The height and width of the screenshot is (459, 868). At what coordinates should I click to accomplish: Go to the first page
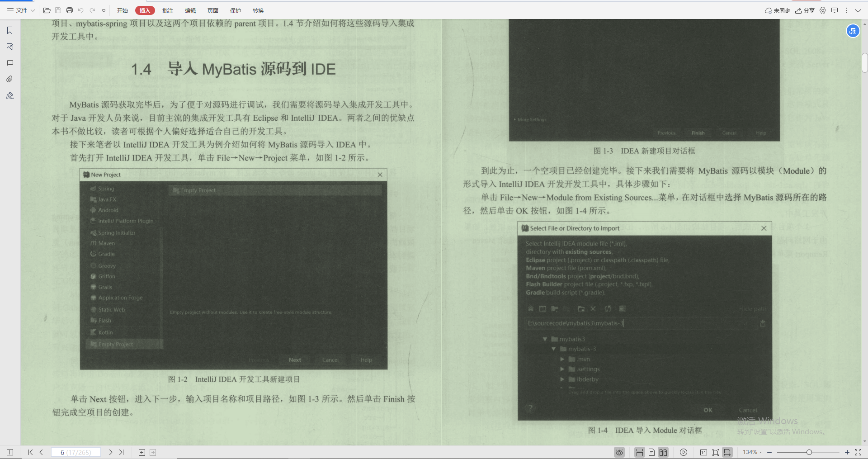(x=30, y=452)
